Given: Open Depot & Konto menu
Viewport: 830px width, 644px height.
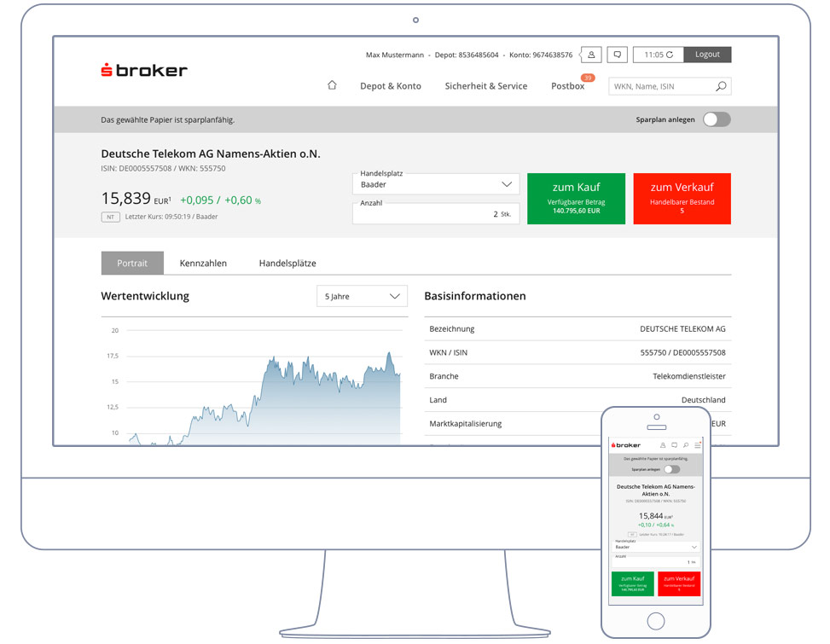Looking at the screenshot, I should pos(391,86).
